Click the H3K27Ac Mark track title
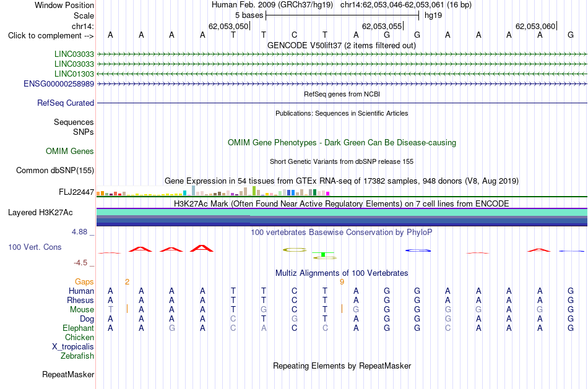This screenshot has height=389, width=588. [x=342, y=204]
